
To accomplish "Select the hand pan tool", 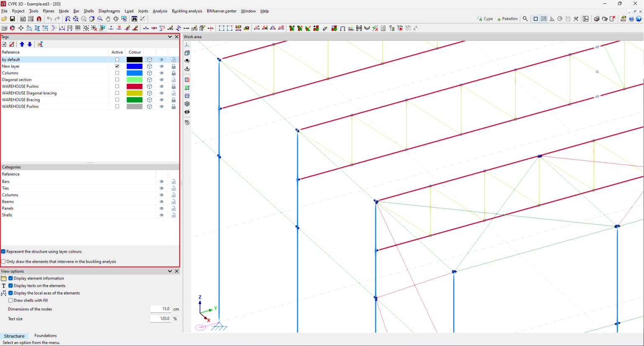I will 108,19.
